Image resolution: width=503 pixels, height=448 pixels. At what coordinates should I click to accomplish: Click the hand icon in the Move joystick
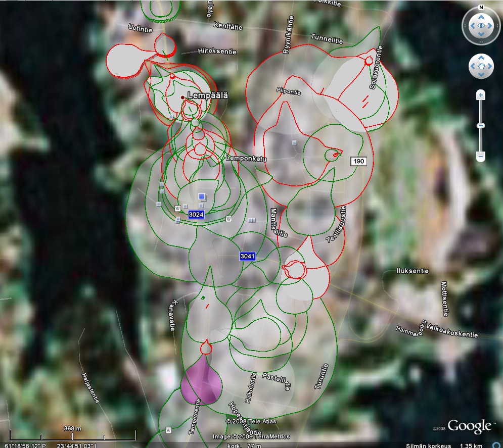point(481,66)
